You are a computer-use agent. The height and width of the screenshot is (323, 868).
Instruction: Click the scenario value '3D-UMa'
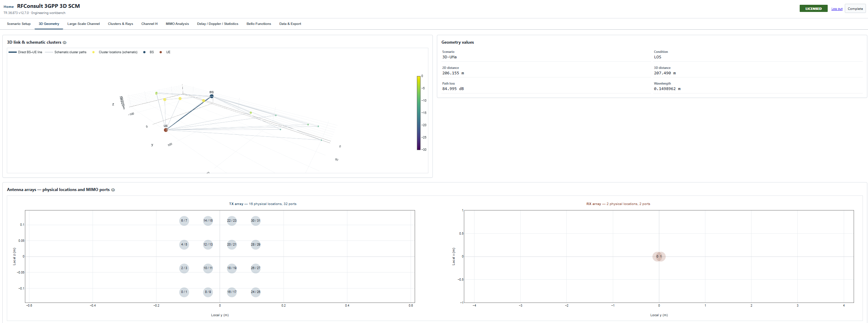point(449,57)
